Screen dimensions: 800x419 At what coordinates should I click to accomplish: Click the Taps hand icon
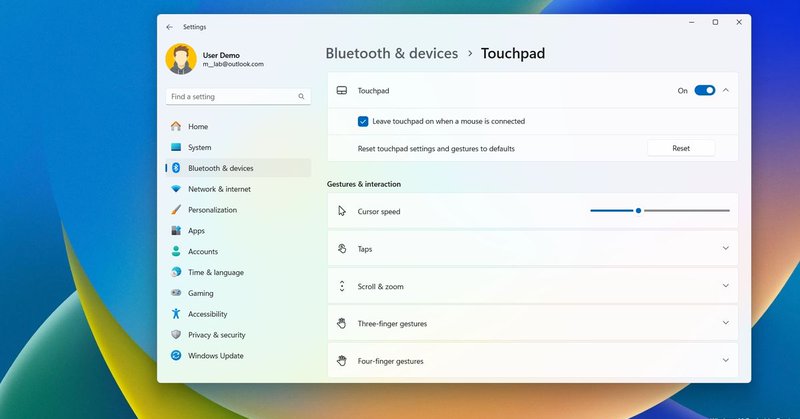click(x=342, y=249)
